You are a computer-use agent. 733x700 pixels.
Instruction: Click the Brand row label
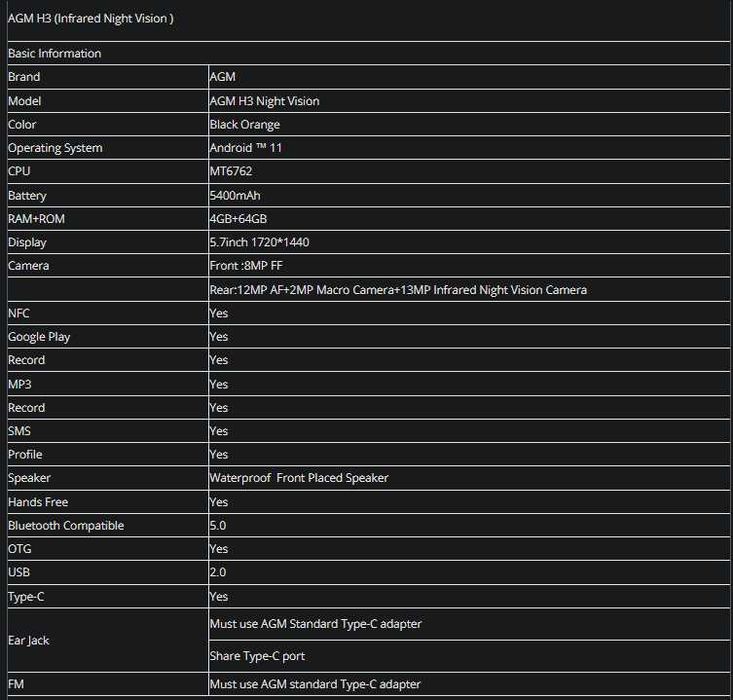(24, 77)
